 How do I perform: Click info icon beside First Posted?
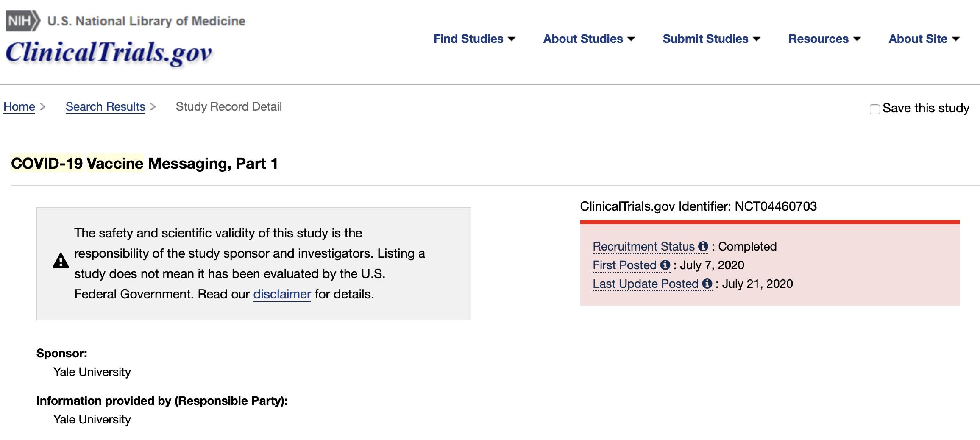pyautogui.click(x=665, y=265)
